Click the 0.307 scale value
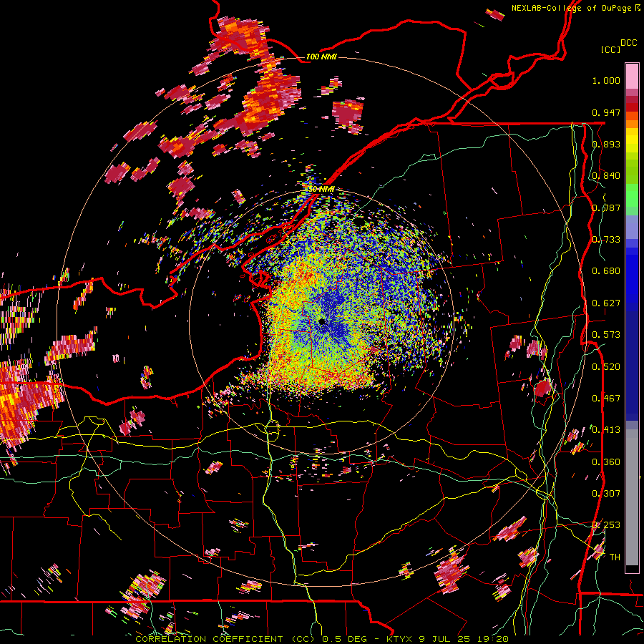This screenshot has height=644, width=644. coord(606,493)
